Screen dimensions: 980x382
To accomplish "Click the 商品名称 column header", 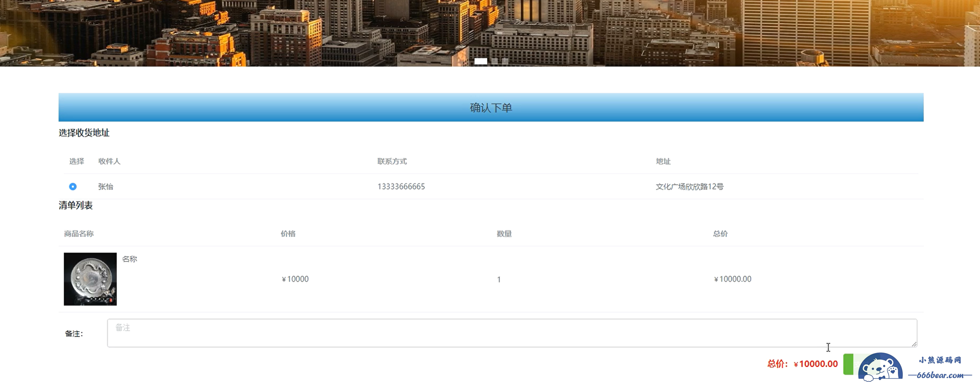I will coord(79,233).
